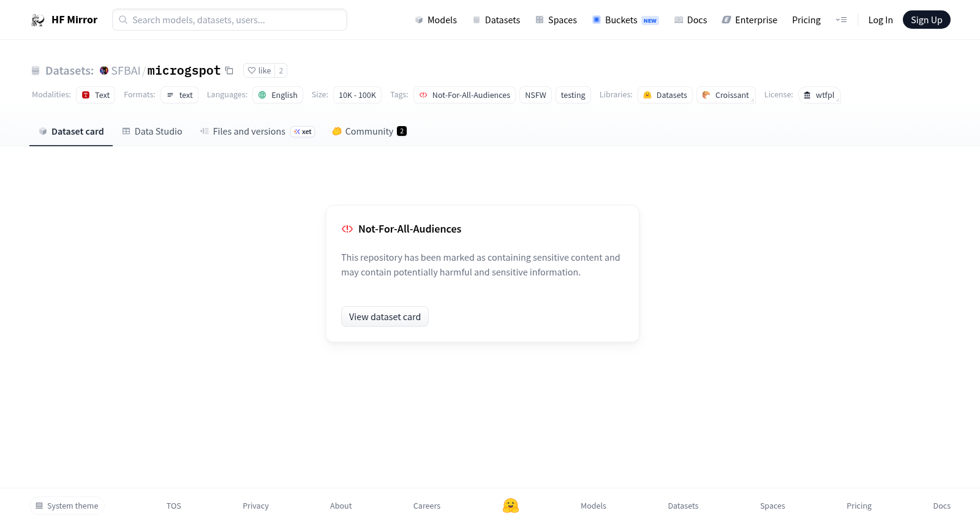
Task: Select the NSFW tag
Action: [535, 95]
